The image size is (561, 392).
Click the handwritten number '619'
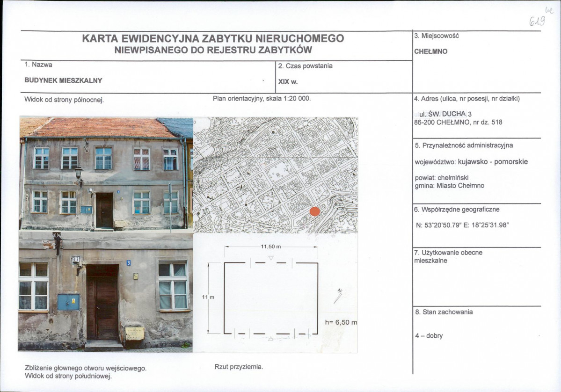(537, 22)
